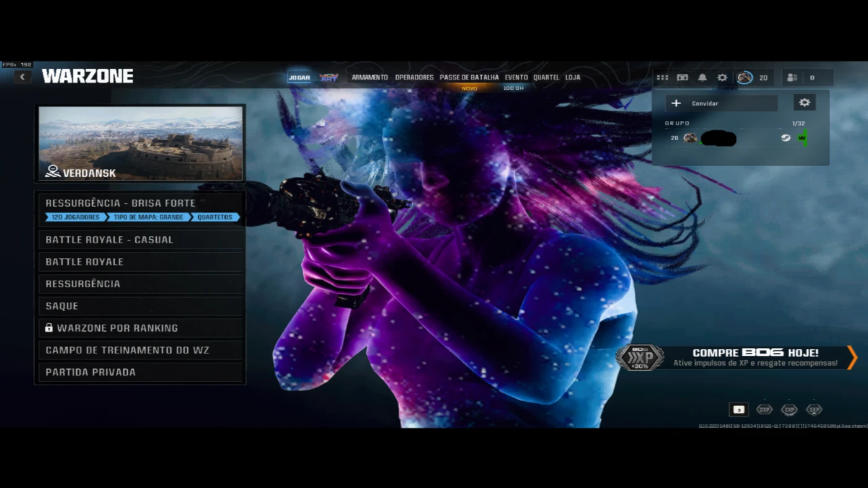
Task: Select Ressurgência - Brisa Forte mode
Action: coord(141,209)
